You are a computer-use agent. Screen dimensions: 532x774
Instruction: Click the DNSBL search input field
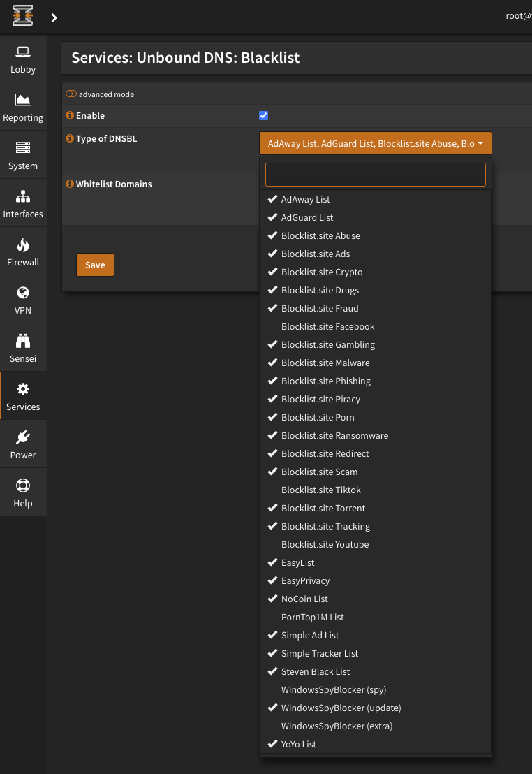pos(375,175)
